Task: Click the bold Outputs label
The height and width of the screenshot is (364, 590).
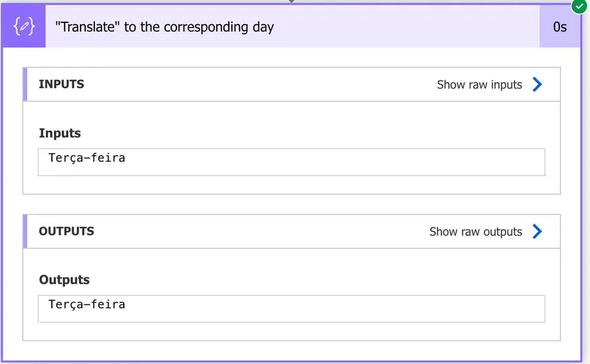Action: coord(64,280)
